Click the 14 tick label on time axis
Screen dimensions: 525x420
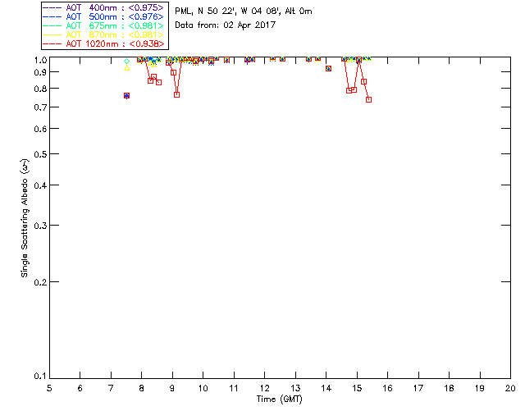(326, 388)
